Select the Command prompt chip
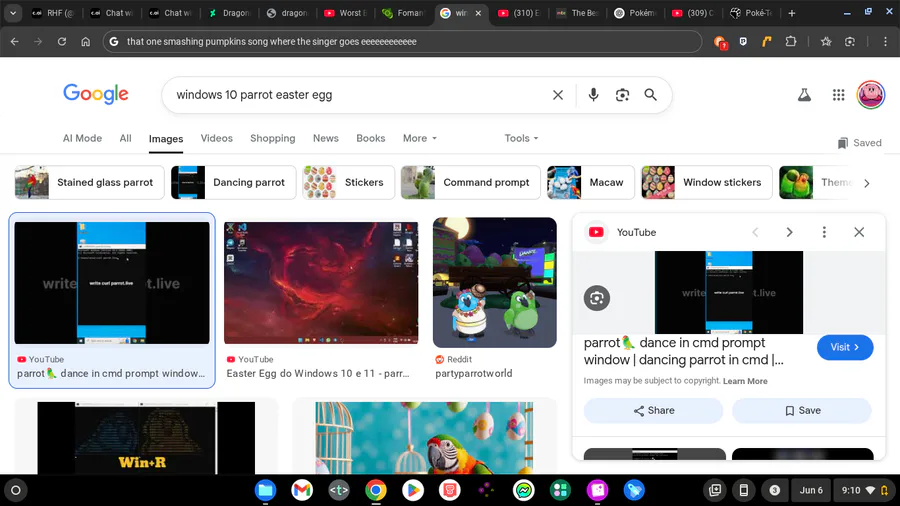Viewport: 900px width, 506px height. tap(470, 182)
